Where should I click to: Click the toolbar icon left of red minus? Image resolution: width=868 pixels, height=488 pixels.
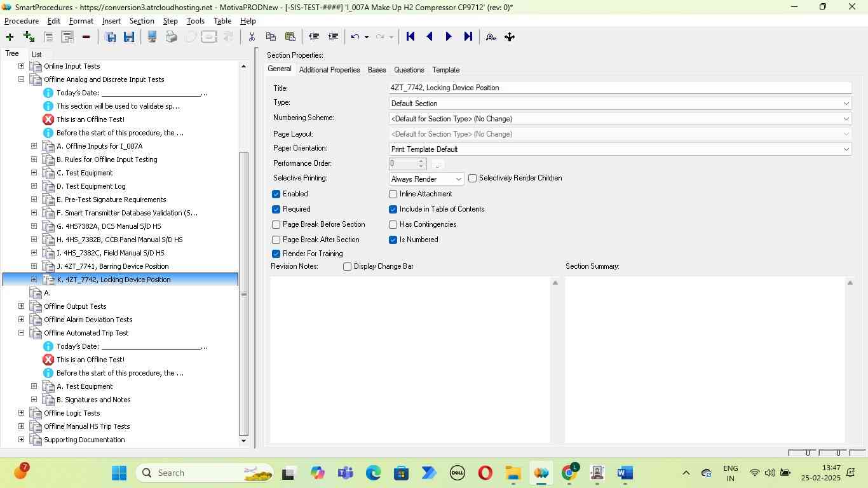(x=67, y=37)
